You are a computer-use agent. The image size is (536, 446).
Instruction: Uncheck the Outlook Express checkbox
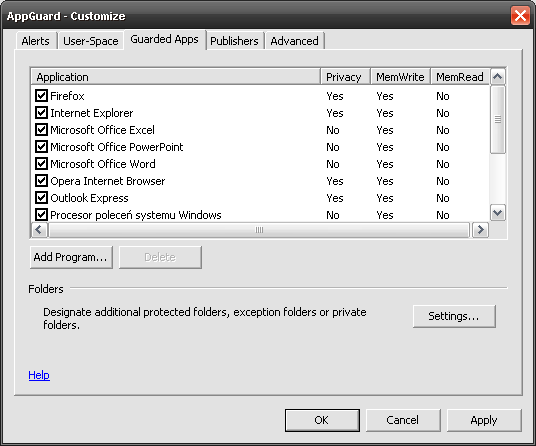point(41,198)
